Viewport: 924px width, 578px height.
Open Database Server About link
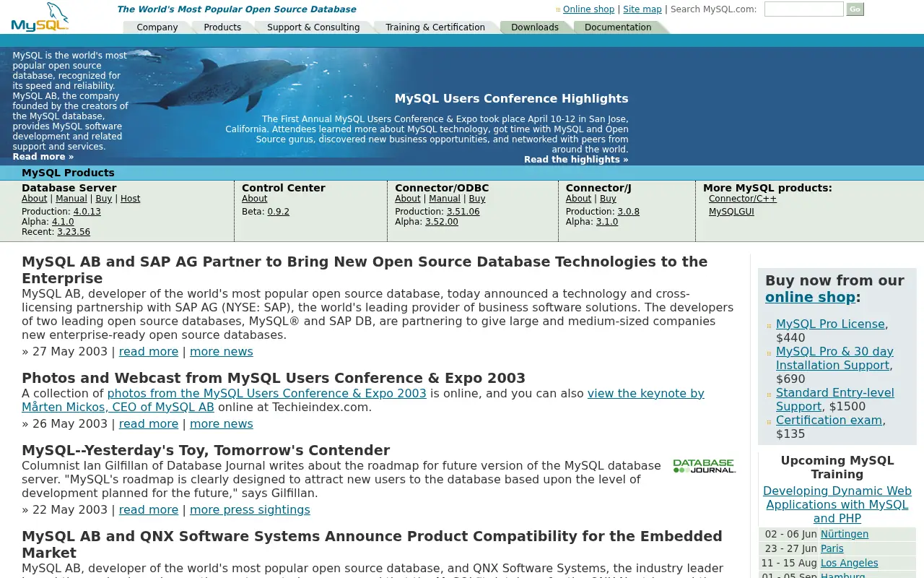click(35, 199)
